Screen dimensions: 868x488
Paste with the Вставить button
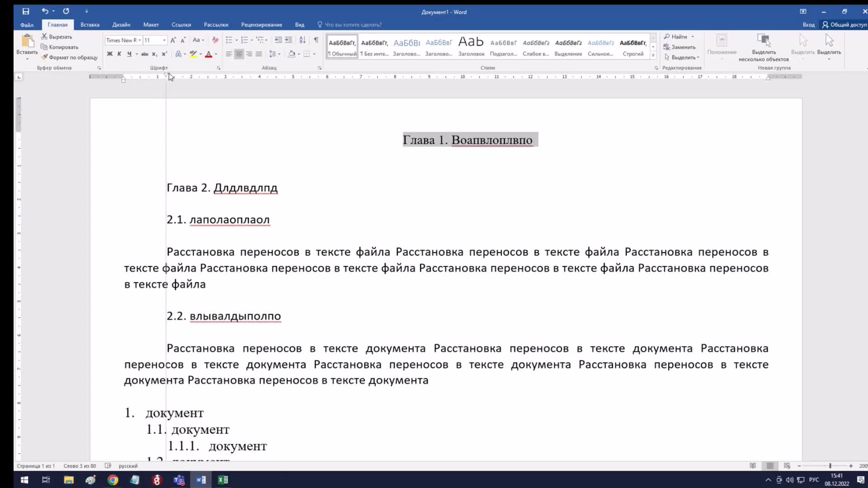[x=27, y=47]
